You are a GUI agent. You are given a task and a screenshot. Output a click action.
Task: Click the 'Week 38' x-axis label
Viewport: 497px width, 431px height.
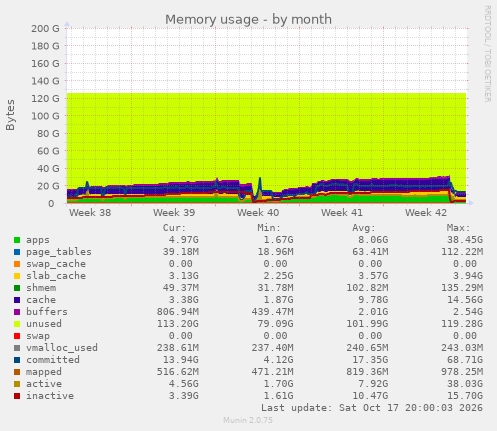coord(90,213)
